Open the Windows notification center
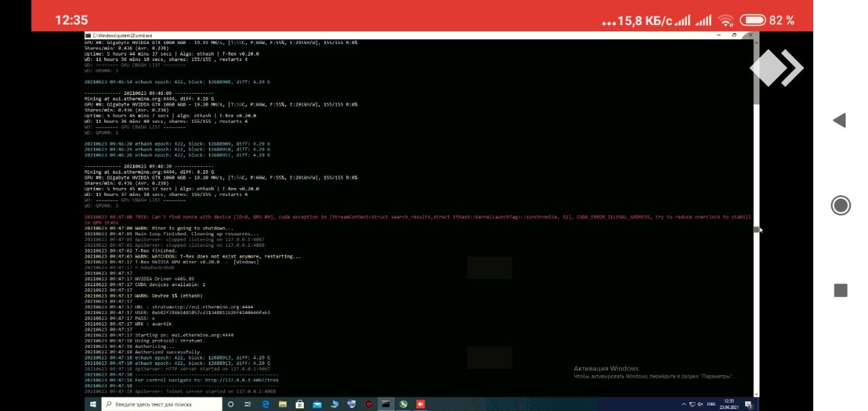 [x=749, y=404]
